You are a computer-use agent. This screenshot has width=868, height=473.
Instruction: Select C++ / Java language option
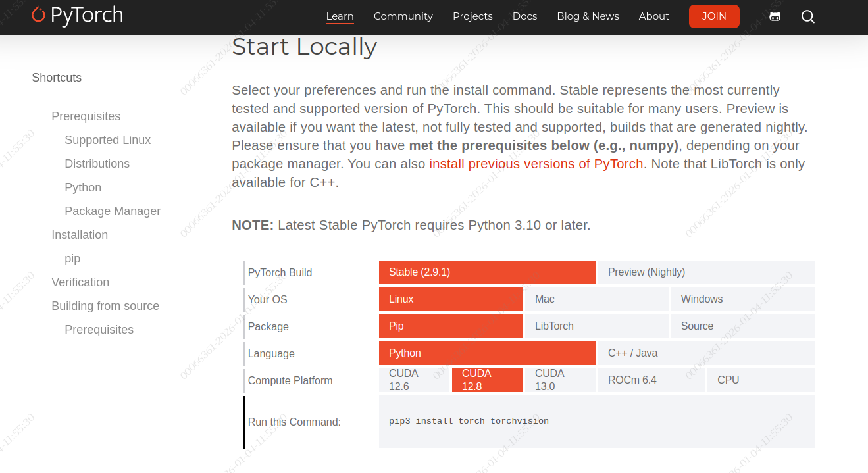706,353
